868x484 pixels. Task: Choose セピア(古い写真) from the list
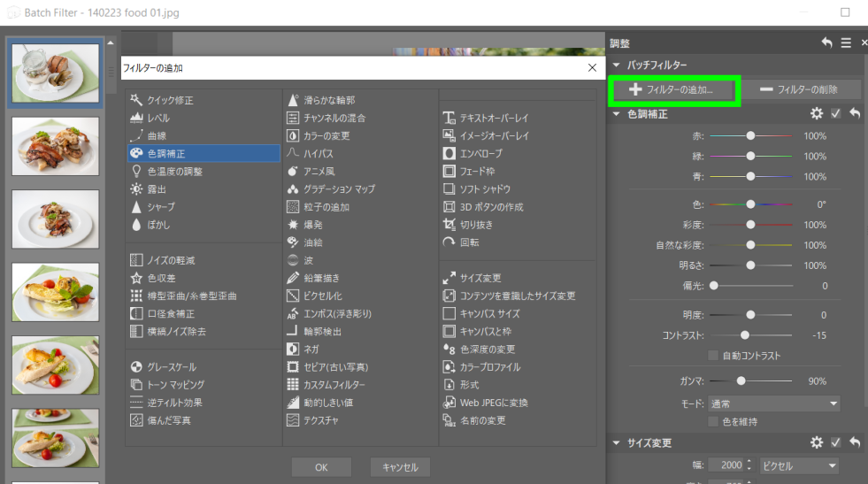(335, 366)
